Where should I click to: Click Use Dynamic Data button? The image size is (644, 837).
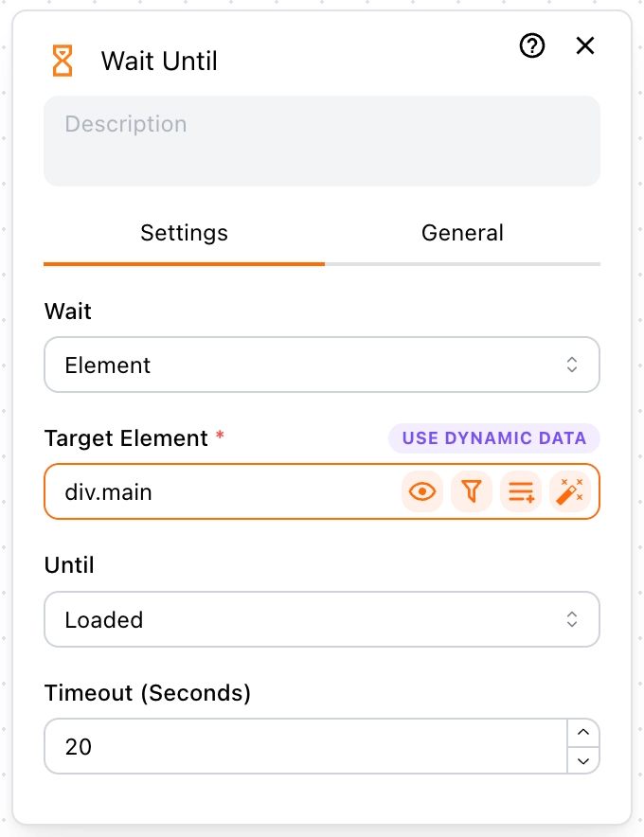point(494,438)
